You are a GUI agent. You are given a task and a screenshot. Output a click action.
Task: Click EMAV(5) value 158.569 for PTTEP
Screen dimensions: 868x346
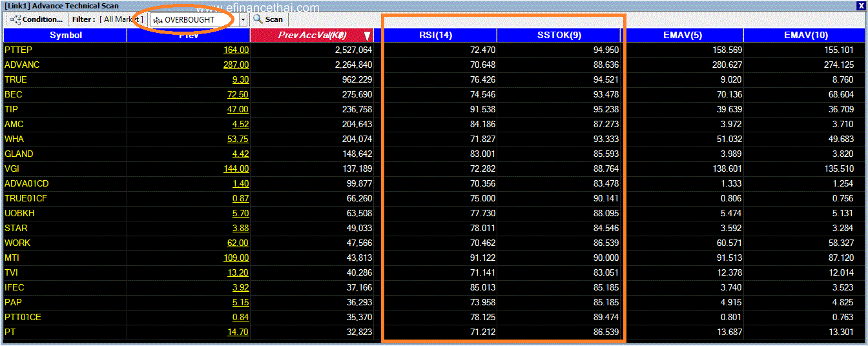click(x=727, y=50)
